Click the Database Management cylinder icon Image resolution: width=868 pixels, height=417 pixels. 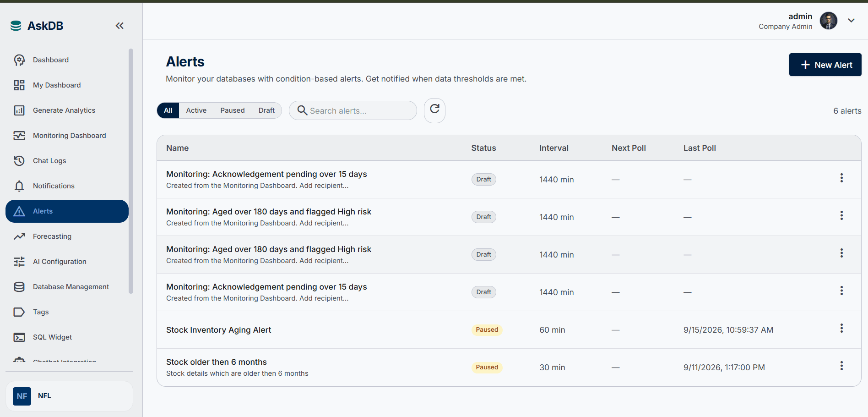tap(19, 287)
